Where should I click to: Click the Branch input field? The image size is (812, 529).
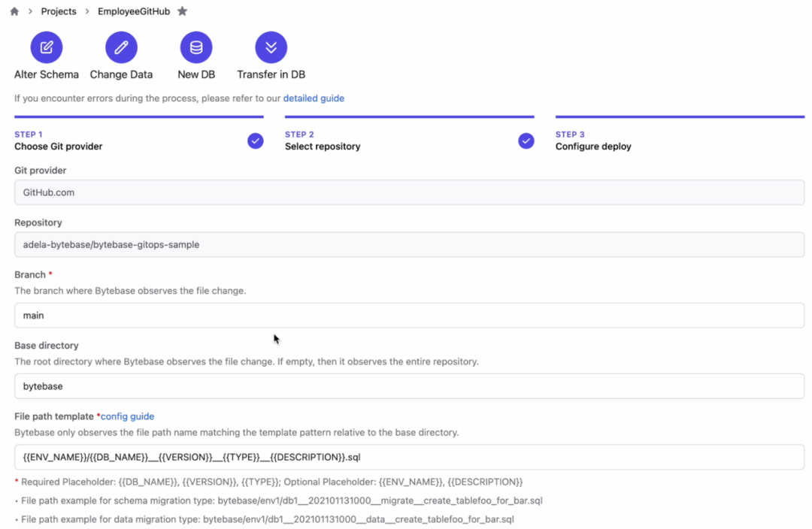[x=409, y=316]
